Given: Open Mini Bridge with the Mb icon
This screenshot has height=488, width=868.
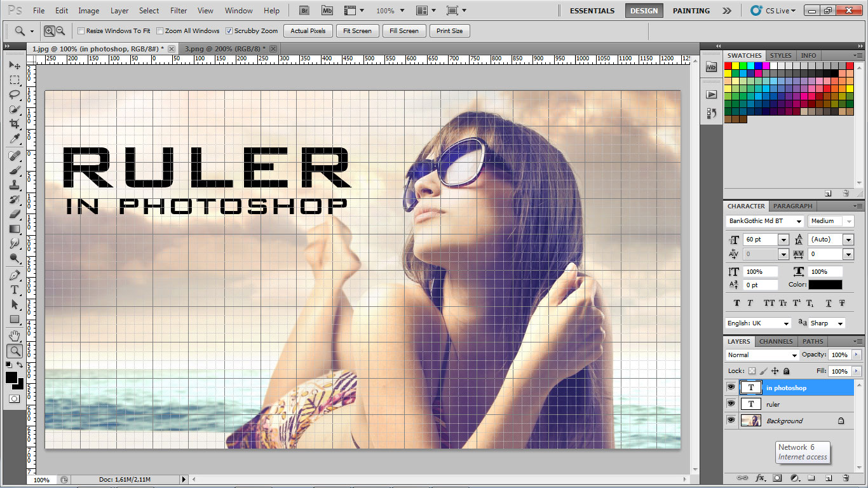Looking at the screenshot, I should coord(327,11).
